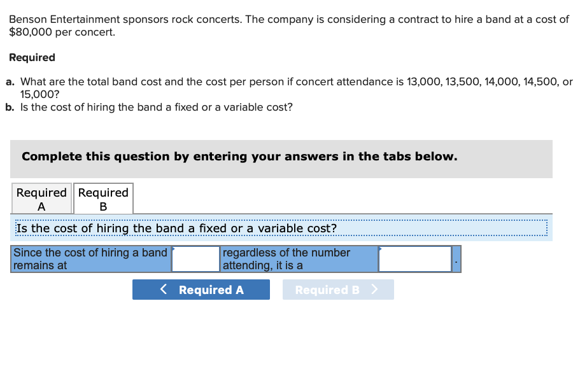587x392 pixels.
Task: Click the left chevron on Required A button
Action: pyautogui.click(x=163, y=290)
